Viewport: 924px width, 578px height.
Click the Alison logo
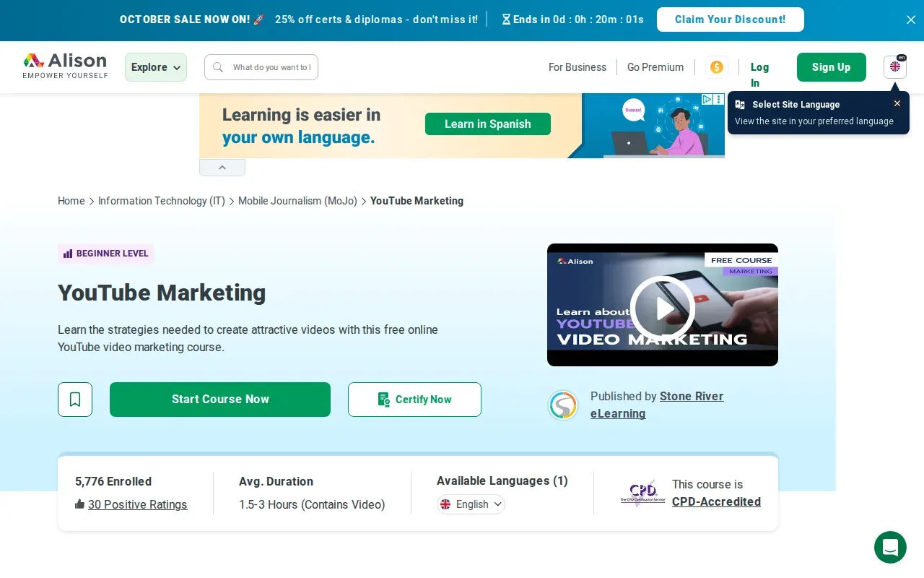point(65,66)
